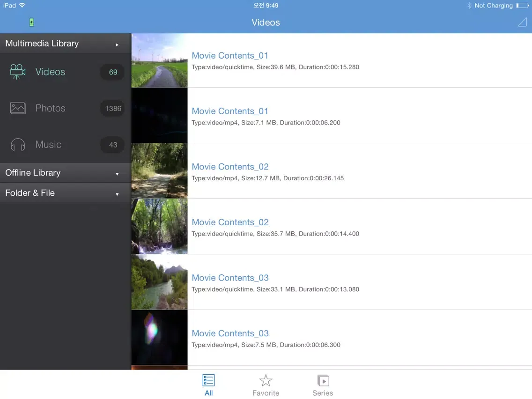Tap the triangle icon in header corner
Image resolution: width=532 pixels, height=399 pixels.
pos(522,22)
